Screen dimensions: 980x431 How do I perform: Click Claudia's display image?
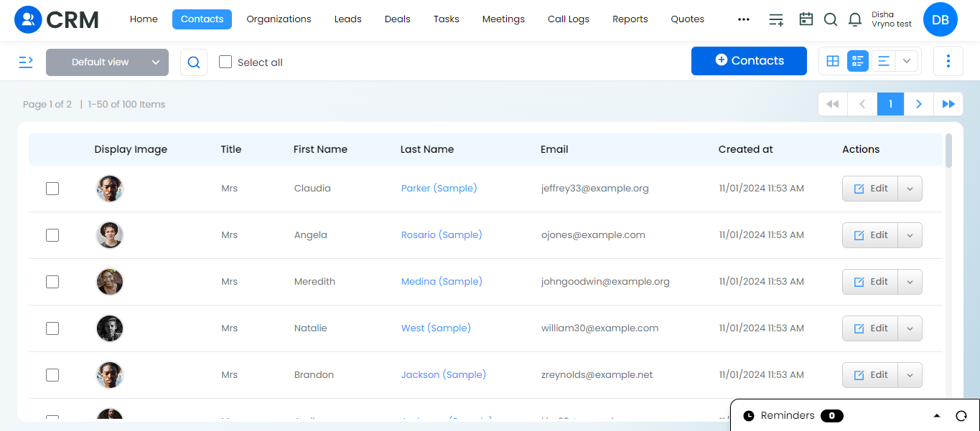tap(110, 189)
